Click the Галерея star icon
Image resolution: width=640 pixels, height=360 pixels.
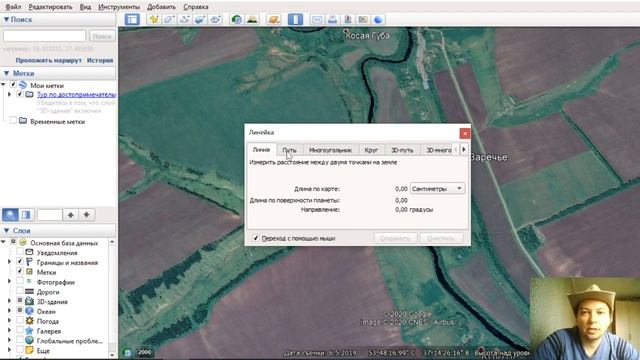click(29, 331)
